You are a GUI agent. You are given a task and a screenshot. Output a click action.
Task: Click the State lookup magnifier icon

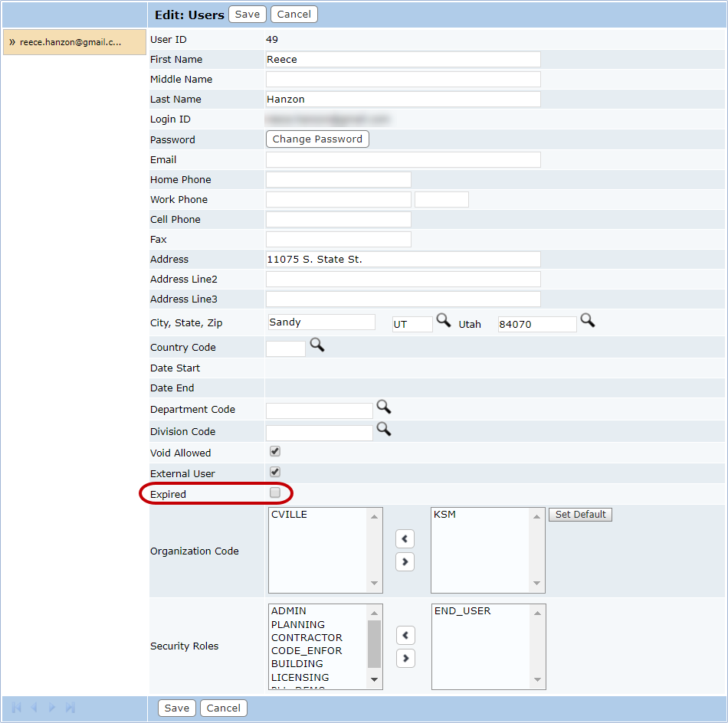tap(443, 321)
